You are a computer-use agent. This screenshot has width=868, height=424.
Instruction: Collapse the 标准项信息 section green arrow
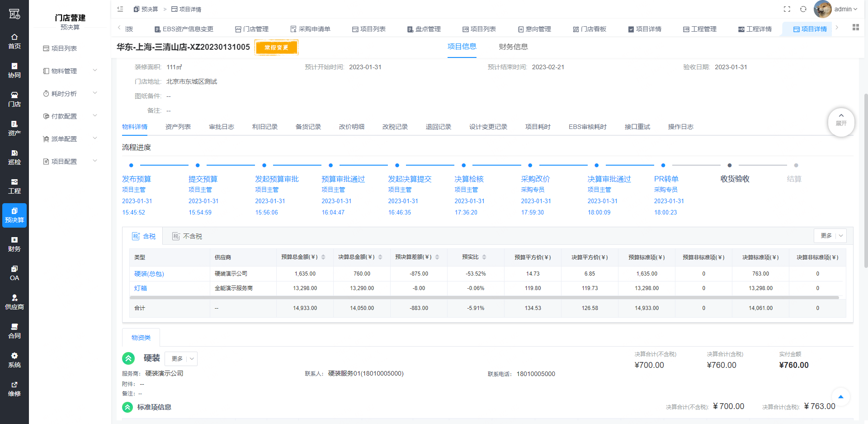coord(127,407)
